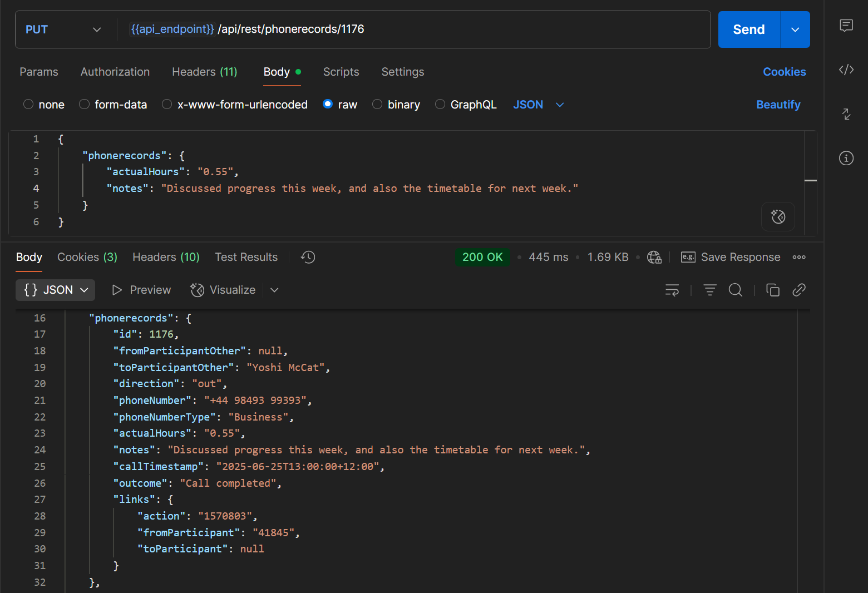This screenshot has height=593, width=868.
Task: Open the Settings tab
Action: (x=403, y=72)
